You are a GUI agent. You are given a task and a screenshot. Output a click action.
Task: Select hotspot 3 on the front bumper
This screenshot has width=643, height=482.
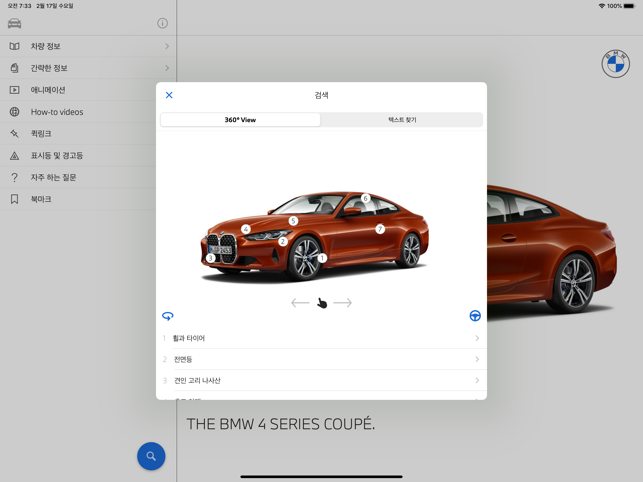coord(210,258)
